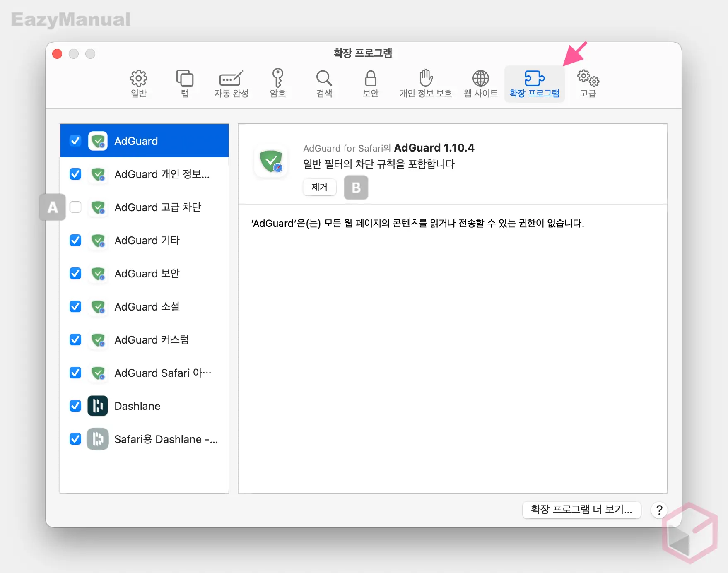This screenshot has height=573, width=728.
Task: Click the AdGuard 보안 row shield icon
Action: 98,274
